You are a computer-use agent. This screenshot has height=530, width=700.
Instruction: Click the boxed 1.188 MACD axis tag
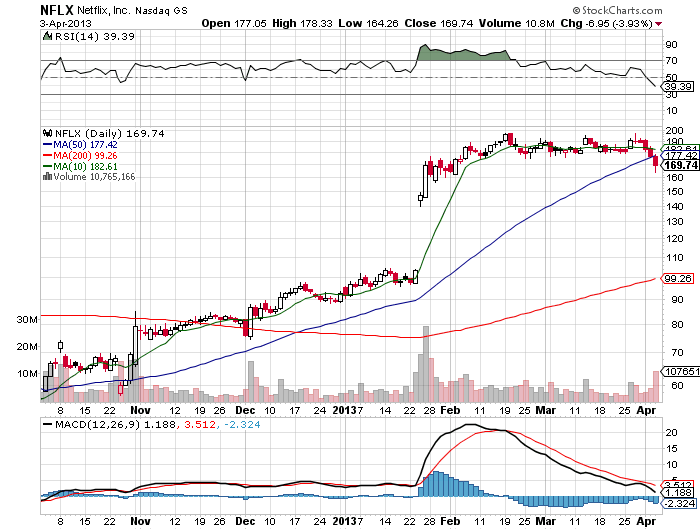(678, 492)
